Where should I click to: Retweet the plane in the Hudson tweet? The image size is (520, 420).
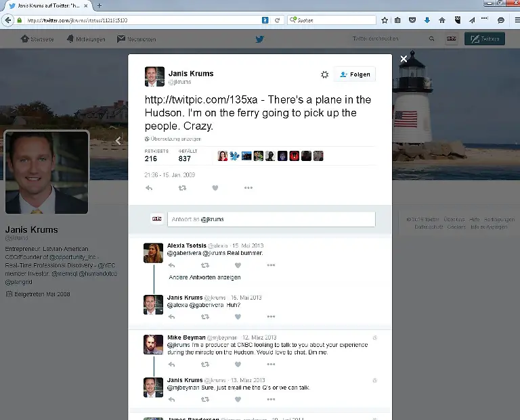tap(182, 188)
